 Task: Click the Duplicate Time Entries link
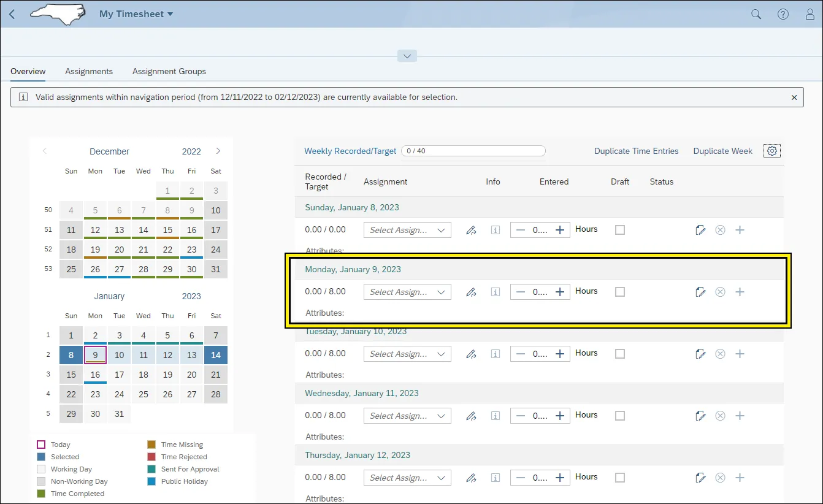tap(636, 151)
